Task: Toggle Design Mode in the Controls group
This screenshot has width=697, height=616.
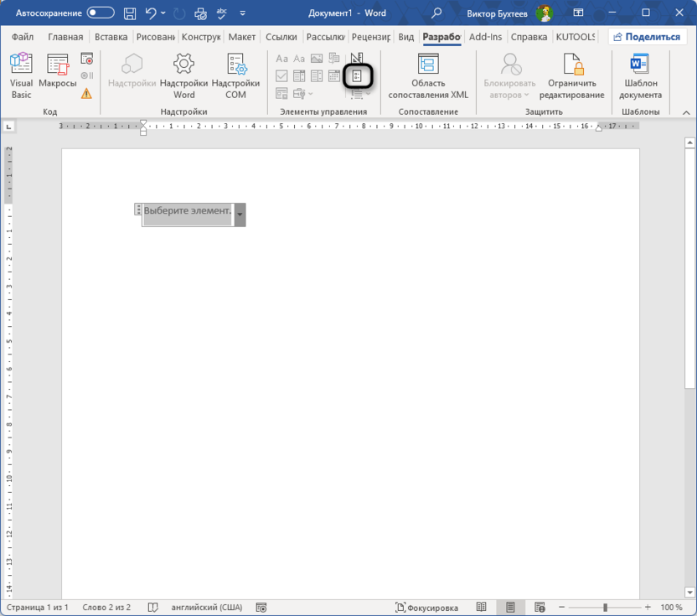Action: pos(359,75)
